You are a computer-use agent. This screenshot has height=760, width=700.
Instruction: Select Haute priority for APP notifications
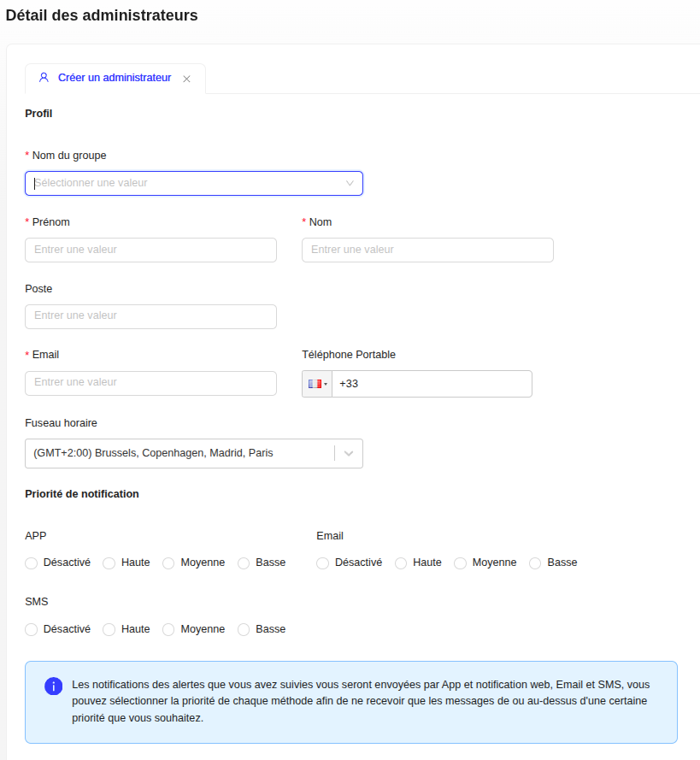(109, 563)
